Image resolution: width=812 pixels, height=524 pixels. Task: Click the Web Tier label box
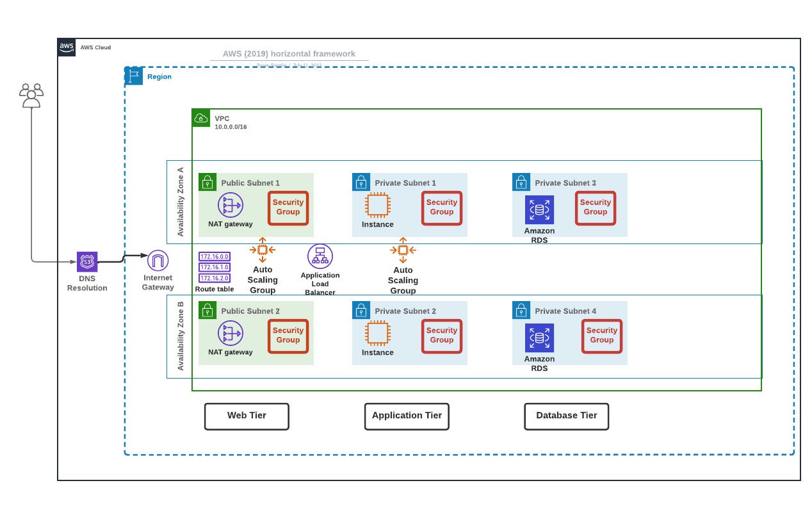(x=247, y=416)
